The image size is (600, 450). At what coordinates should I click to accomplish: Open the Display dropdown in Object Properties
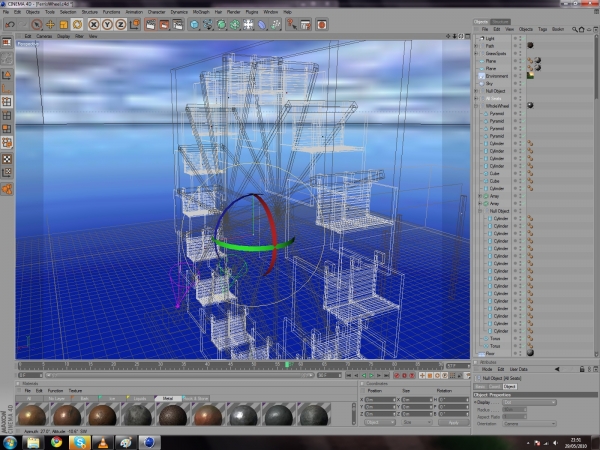(529, 403)
